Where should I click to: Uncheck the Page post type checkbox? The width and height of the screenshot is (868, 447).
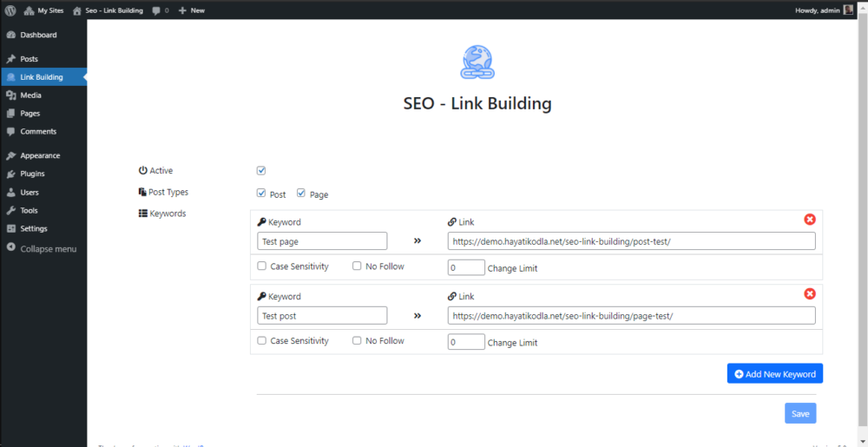(x=301, y=194)
